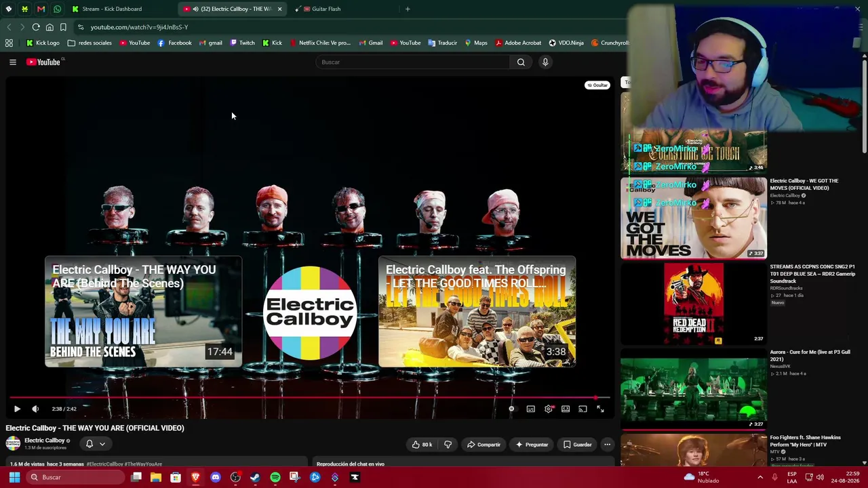Open Steam from the taskbar

click(255, 477)
